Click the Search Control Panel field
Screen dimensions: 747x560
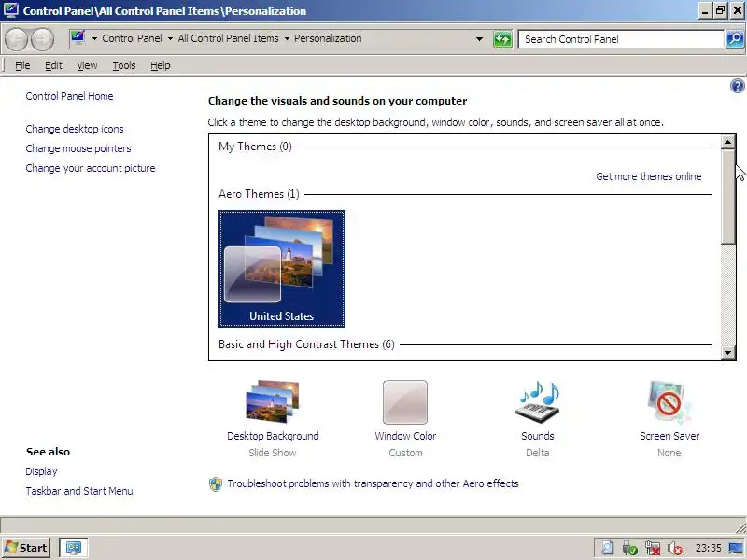621,39
